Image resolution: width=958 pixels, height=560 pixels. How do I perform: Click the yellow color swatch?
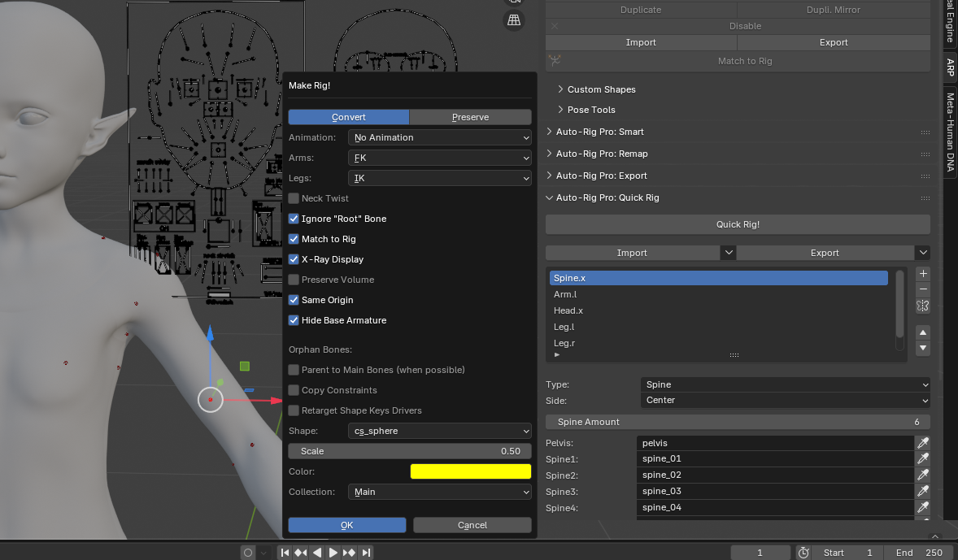[470, 471]
